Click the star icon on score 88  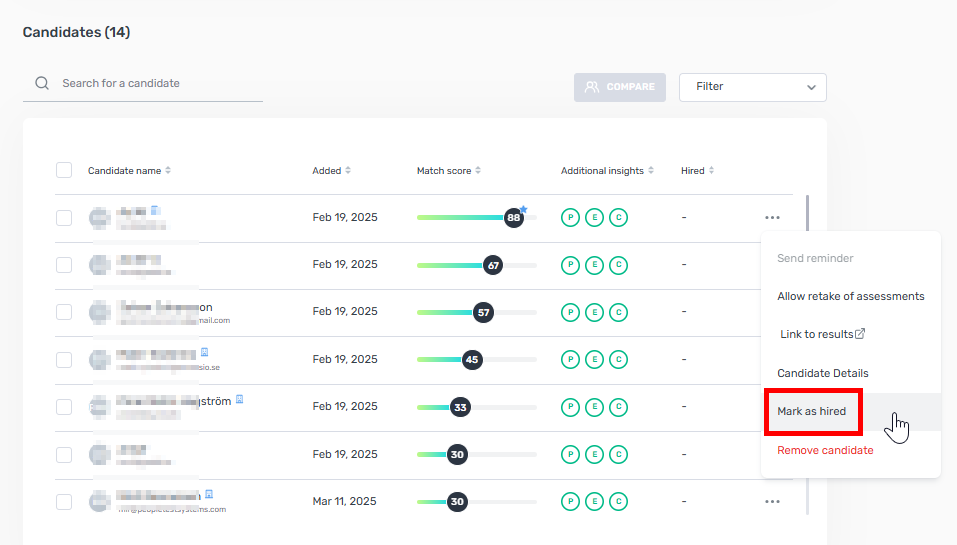(x=523, y=209)
